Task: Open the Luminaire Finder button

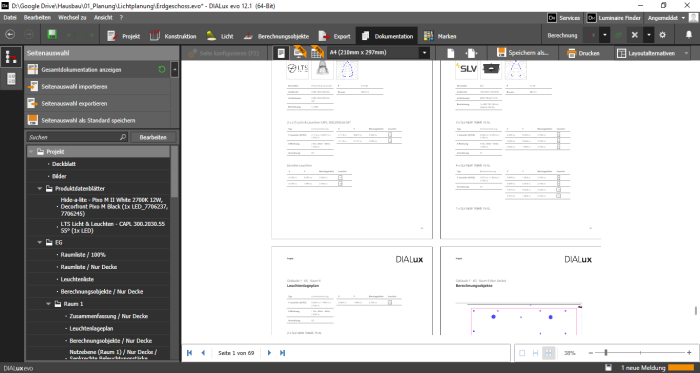Action: 614,18
